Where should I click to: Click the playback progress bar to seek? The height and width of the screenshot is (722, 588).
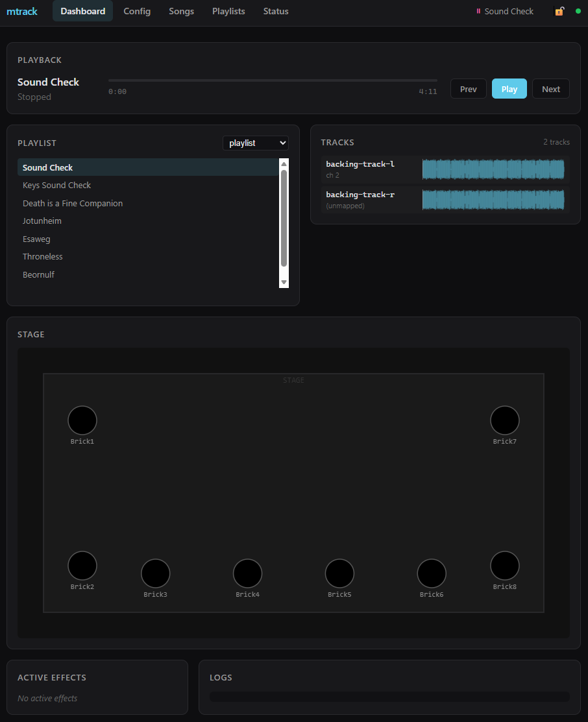pos(273,80)
